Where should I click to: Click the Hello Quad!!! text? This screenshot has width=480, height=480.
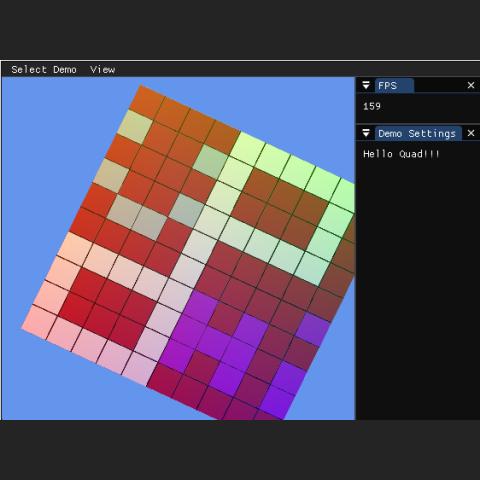(401, 154)
